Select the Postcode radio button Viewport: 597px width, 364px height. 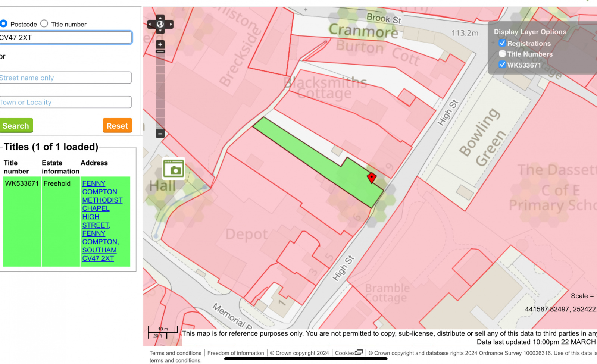tap(4, 23)
